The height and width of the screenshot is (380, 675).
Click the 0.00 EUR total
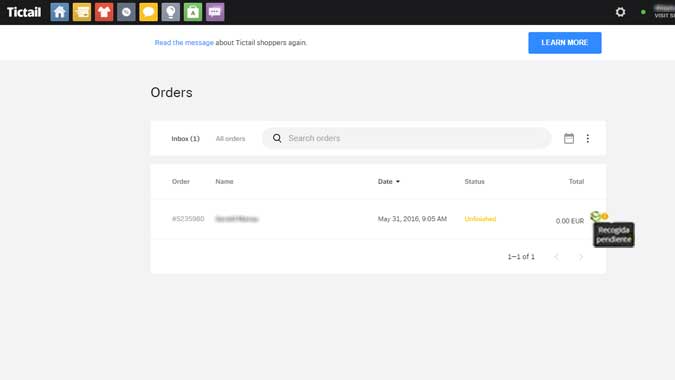[570, 221]
